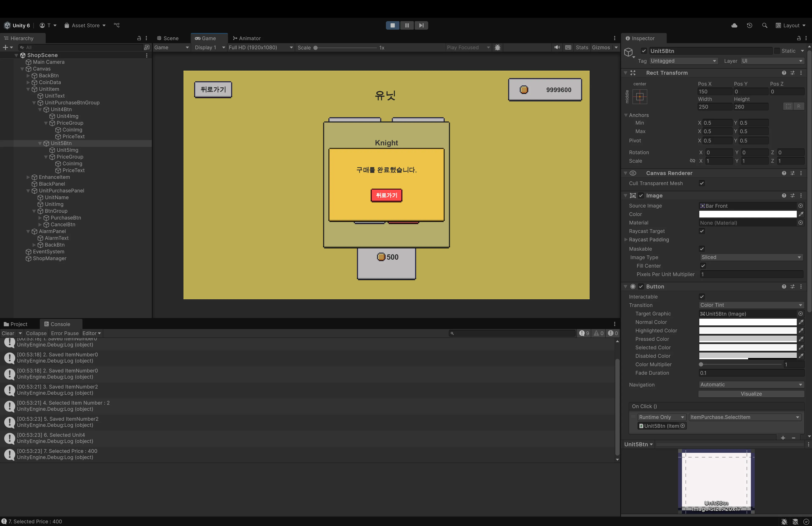Screen dimensions: 812x526
Task: Pick Image Color with the eyedropper
Action: (x=801, y=214)
